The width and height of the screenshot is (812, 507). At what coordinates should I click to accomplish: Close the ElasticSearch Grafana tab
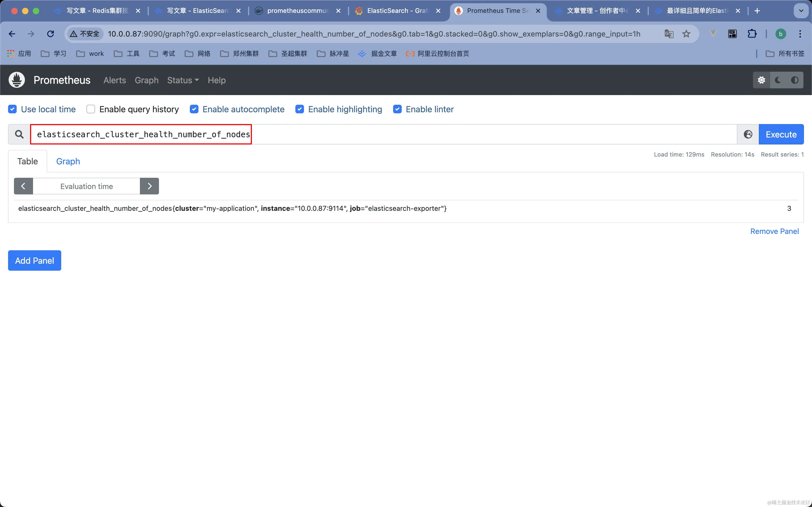tap(438, 11)
